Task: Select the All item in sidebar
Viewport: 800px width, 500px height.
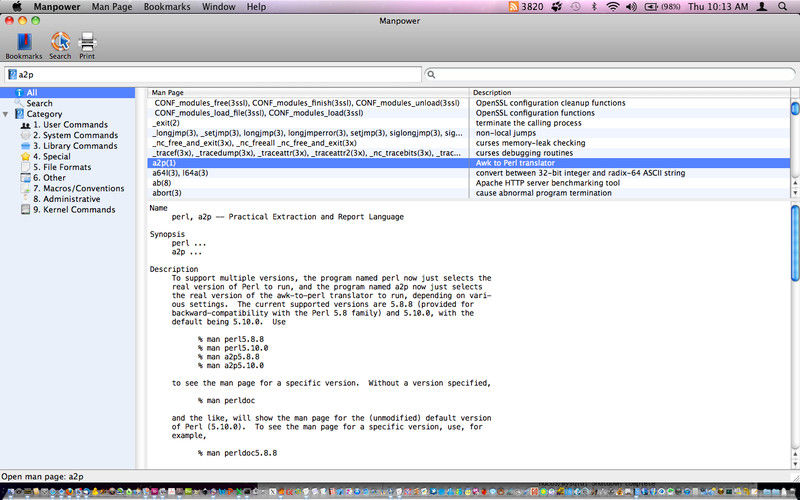Action: [68, 93]
